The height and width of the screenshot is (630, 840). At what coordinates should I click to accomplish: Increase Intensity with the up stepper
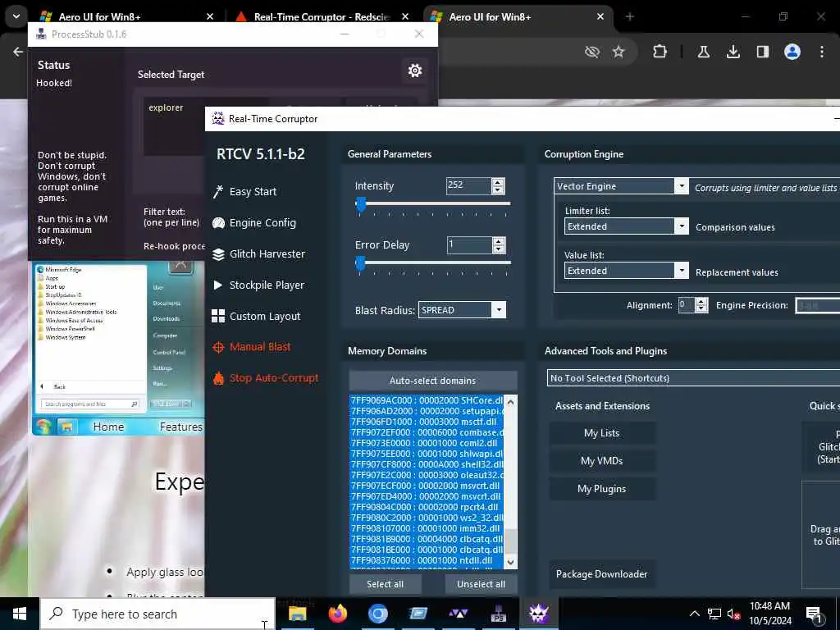click(498, 181)
